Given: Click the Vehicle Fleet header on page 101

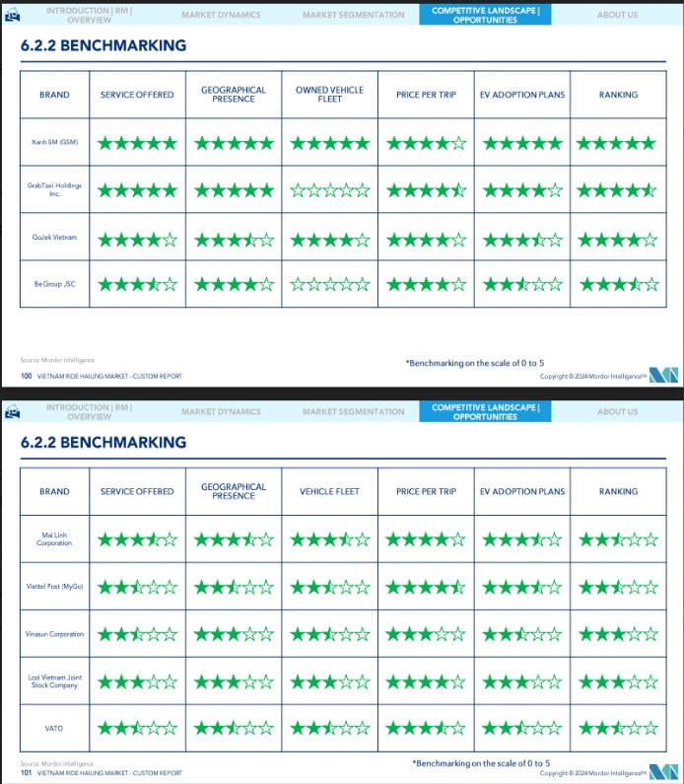Looking at the screenshot, I should pyautogui.click(x=330, y=491).
